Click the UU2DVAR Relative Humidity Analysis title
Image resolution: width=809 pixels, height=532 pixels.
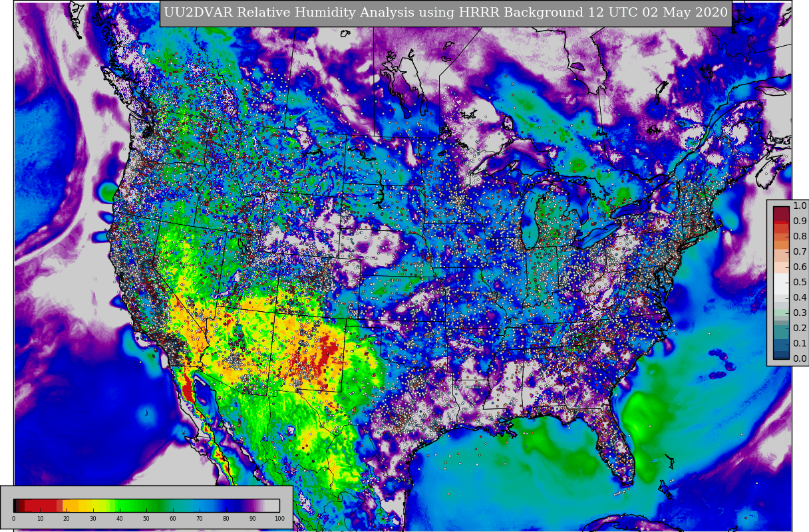click(446, 13)
